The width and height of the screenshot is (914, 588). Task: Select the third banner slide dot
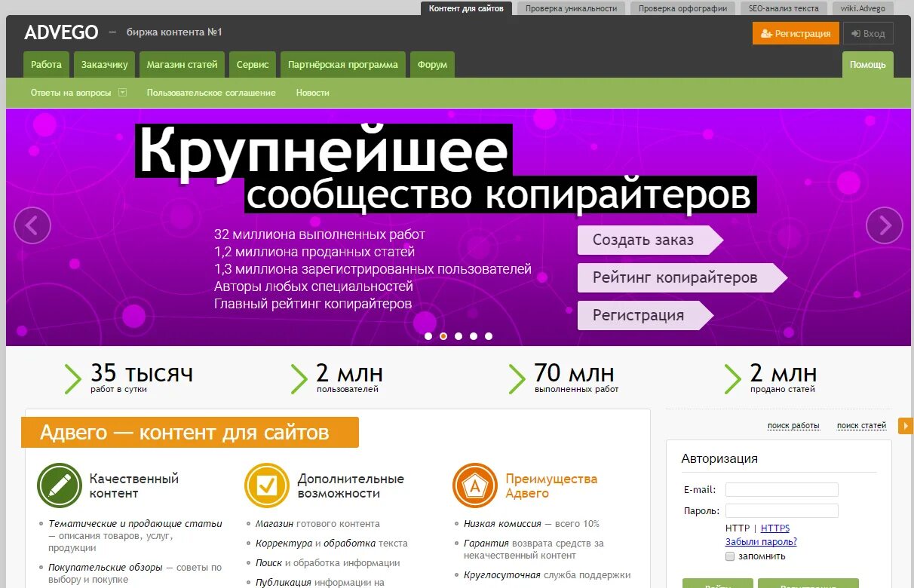(x=459, y=336)
